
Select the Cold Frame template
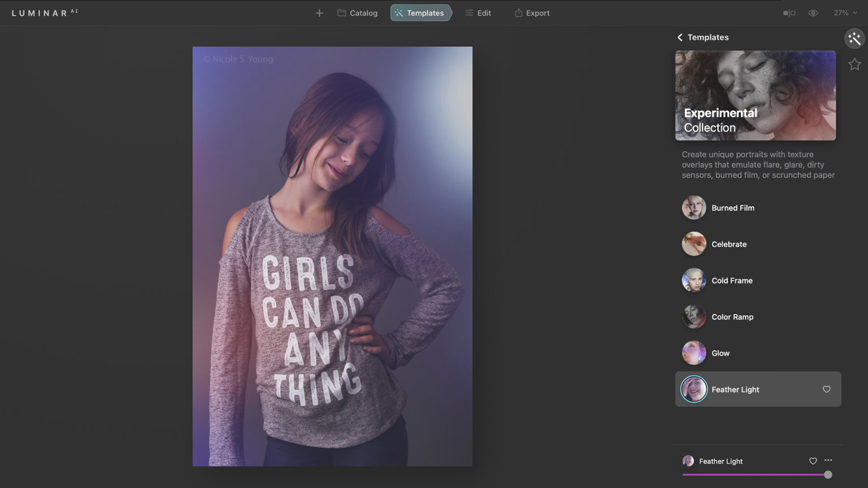(732, 280)
